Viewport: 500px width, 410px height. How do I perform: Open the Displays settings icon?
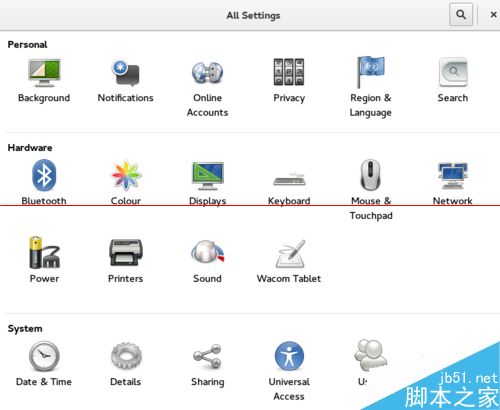(208, 176)
